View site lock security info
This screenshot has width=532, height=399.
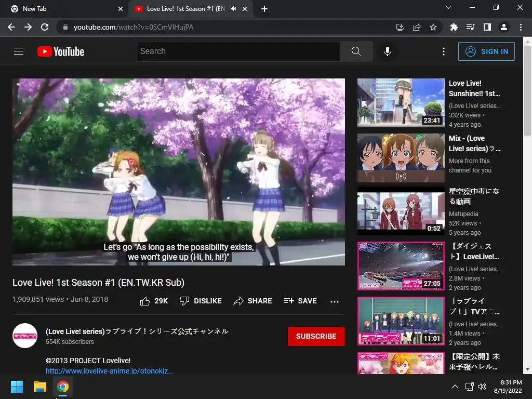pos(65,27)
